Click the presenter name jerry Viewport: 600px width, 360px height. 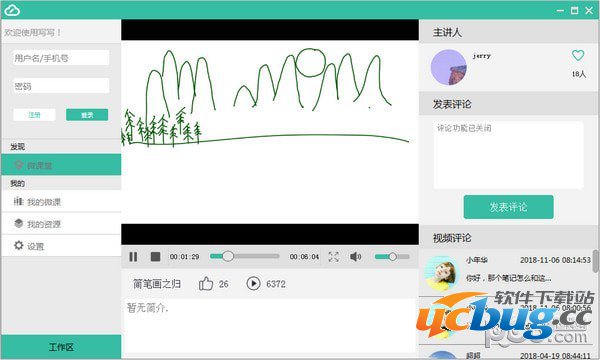coord(481,56)
